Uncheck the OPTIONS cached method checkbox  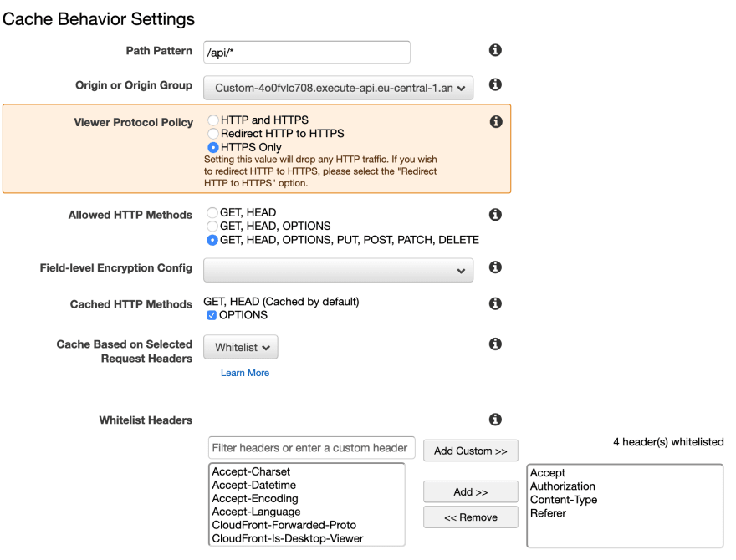click(x=212, y=315)
